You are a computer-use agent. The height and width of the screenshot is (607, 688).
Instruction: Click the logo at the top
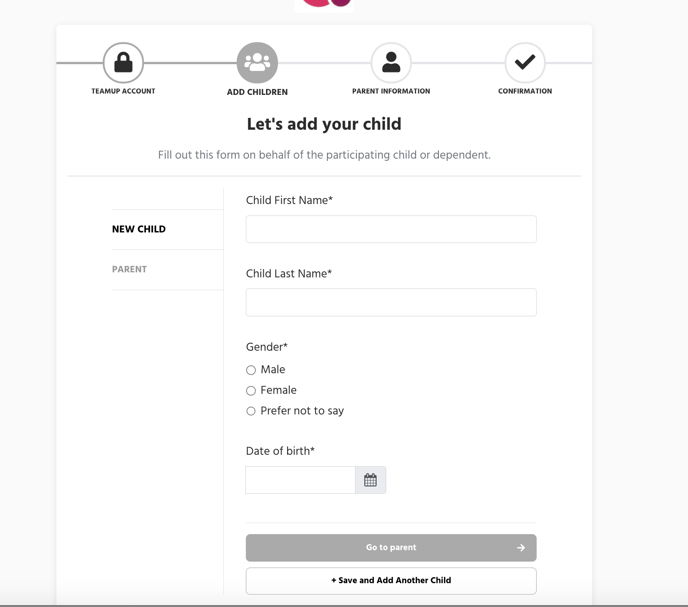point(326,4)
